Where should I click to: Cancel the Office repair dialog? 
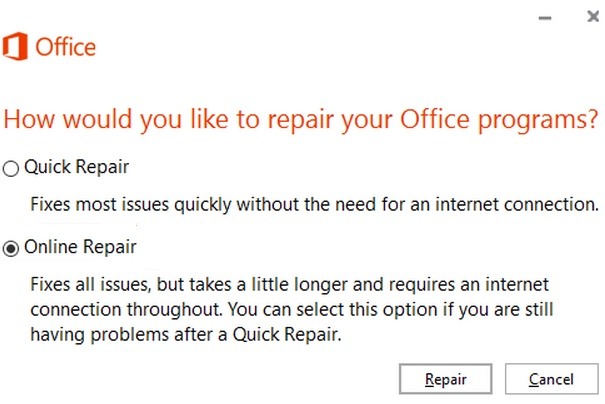click(552, 379)
